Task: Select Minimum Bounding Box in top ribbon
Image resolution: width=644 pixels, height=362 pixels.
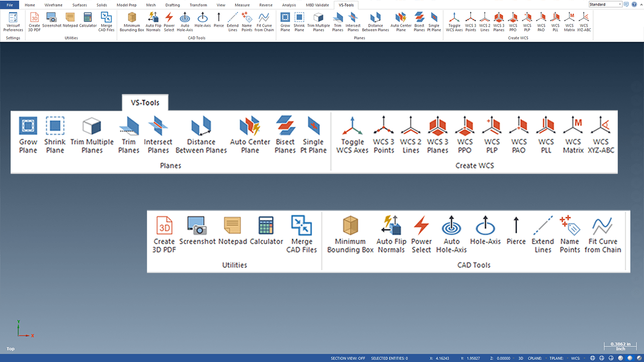Action: [x=132, y=22]
